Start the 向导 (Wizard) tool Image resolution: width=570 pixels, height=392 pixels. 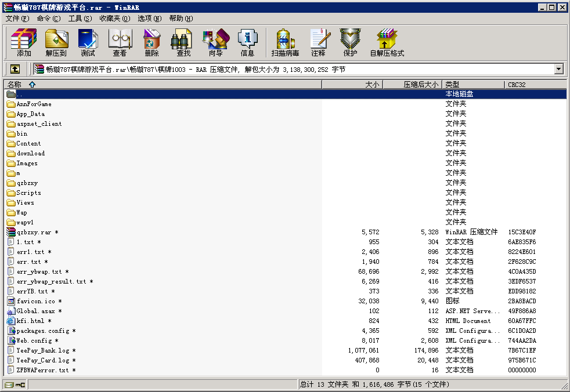[x=215, y=43]
